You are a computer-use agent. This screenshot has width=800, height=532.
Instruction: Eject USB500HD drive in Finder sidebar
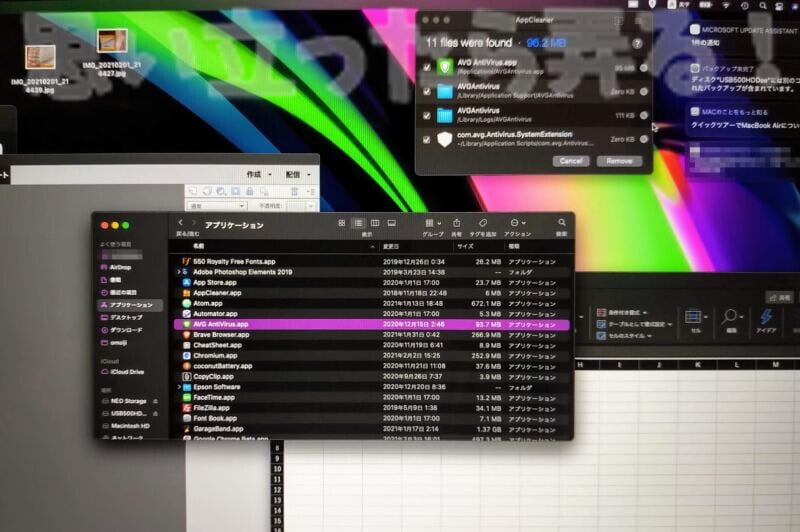pos(155,413)
